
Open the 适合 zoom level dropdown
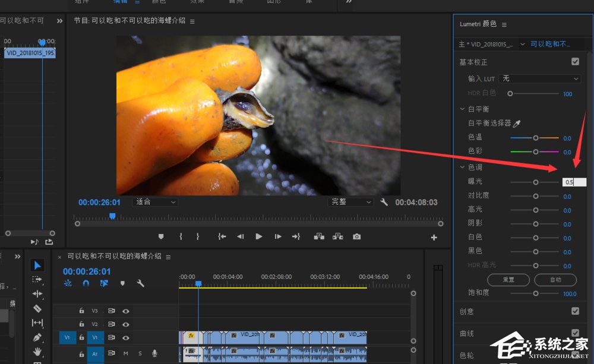(x=154, y=202)
